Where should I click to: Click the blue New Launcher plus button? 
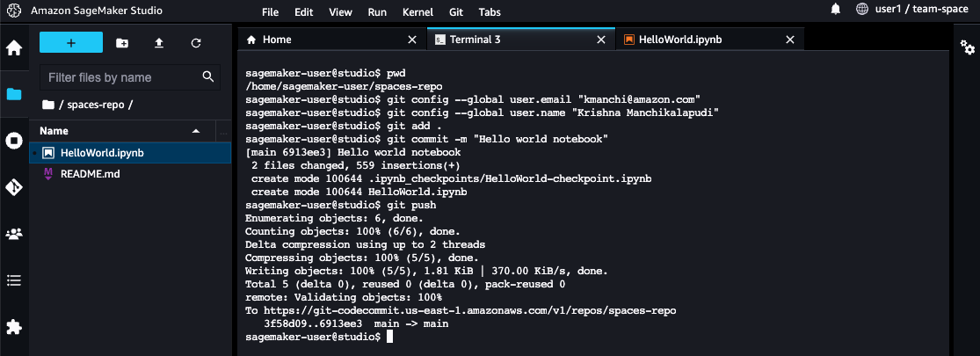click(x=71, y=42)
